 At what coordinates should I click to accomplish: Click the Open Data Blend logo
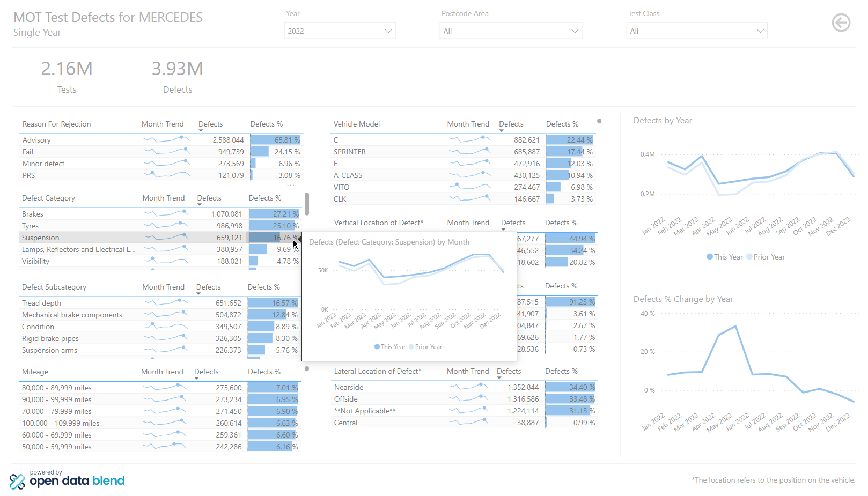tap(67, 479)
